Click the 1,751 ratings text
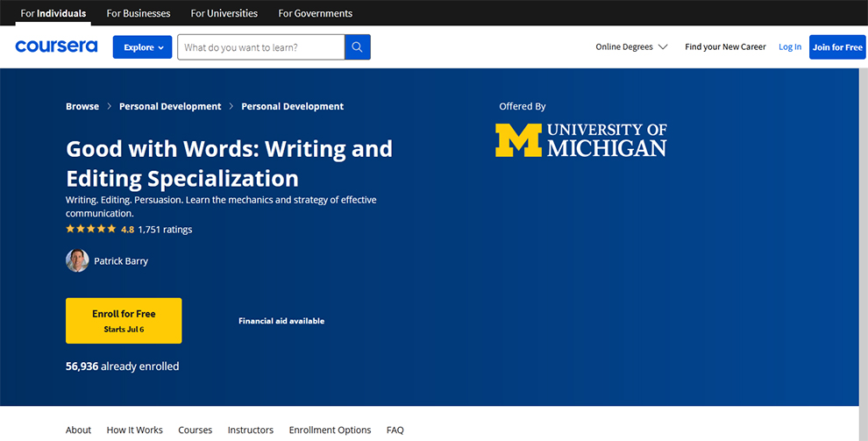 click(165, 229)
